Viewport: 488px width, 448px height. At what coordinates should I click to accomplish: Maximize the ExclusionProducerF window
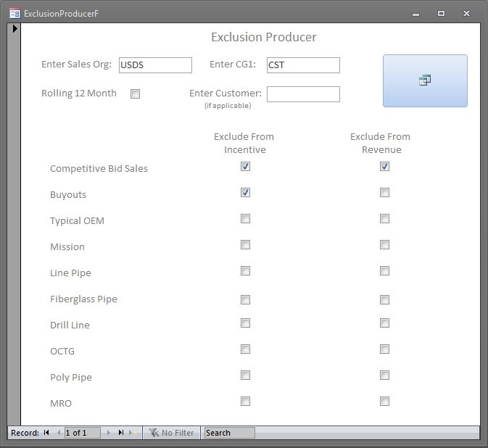pos(441,13)
